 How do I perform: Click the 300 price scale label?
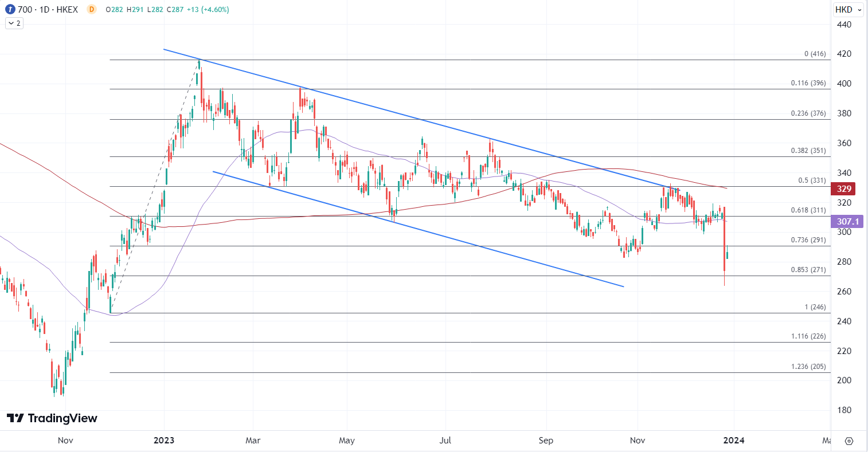843,232
